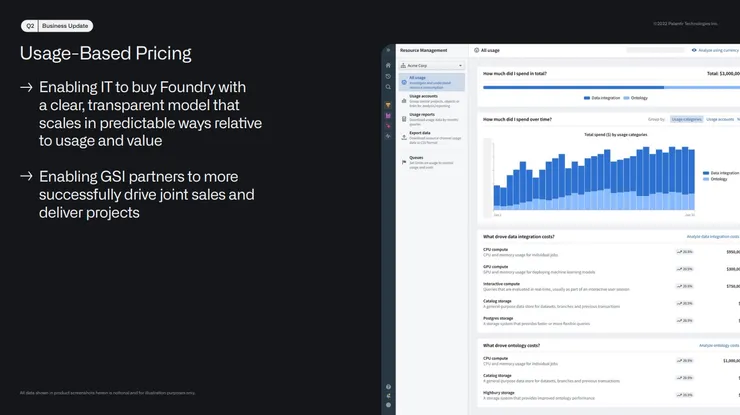Open the notifications icon at sidebar bottom

(x=388, y=396)
